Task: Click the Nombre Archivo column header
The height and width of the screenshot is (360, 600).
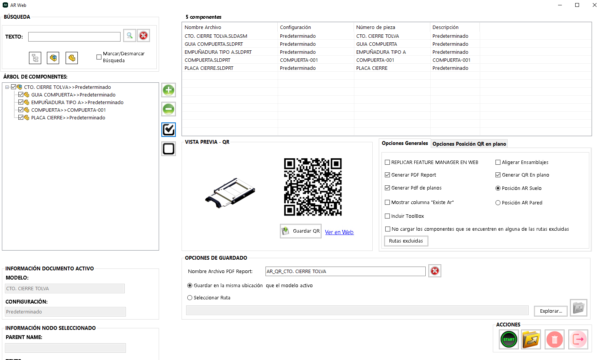Action: coord(230,27)
